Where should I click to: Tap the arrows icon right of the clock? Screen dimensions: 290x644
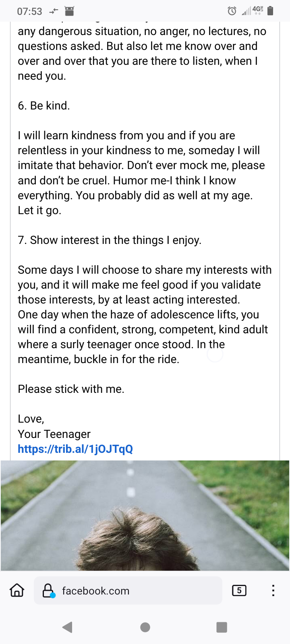point(54,11)
